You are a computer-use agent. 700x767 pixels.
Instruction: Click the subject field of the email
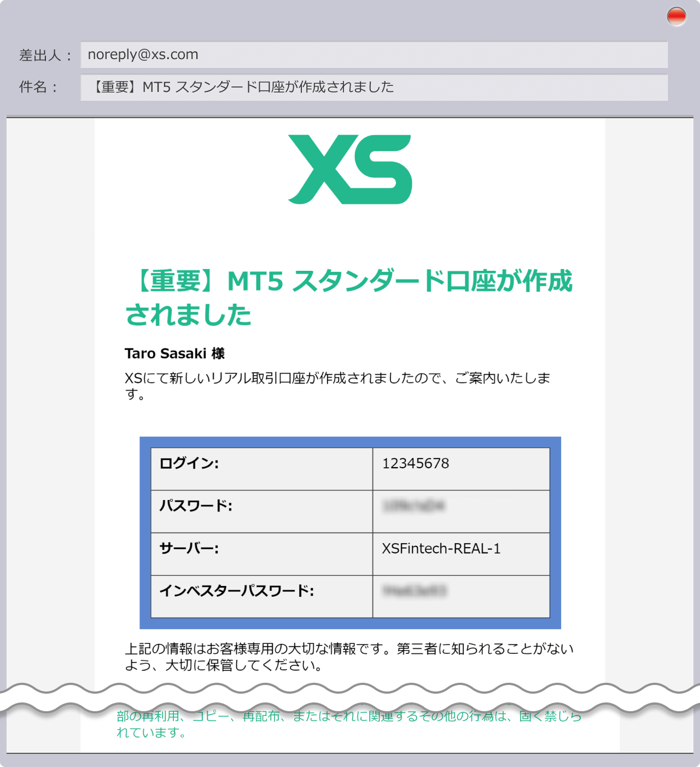coord(374,87)
